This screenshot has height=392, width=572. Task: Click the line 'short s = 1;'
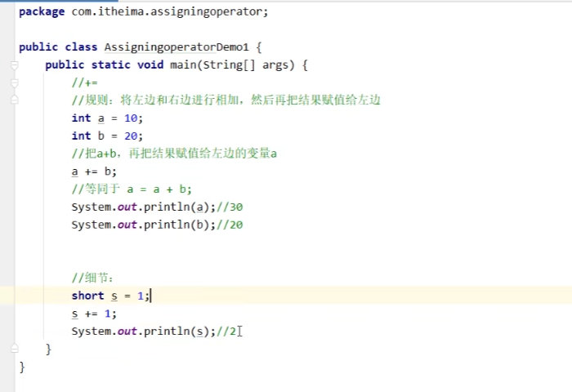110,296
